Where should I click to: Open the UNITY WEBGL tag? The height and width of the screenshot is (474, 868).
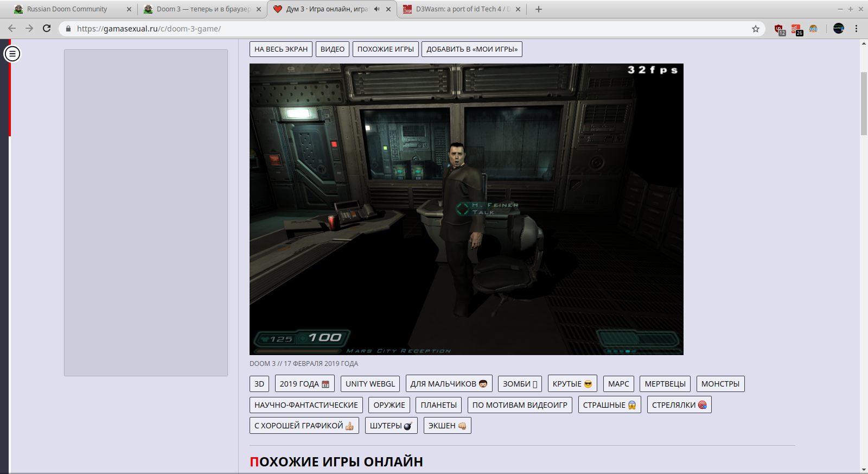pos(371,384)
